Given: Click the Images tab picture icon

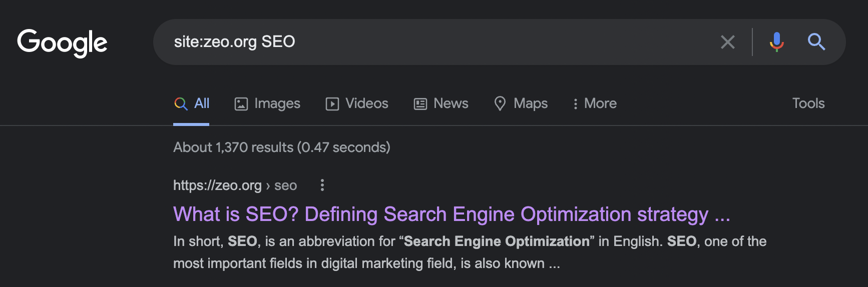Looking at the screenshot, I should coord(241,104).
